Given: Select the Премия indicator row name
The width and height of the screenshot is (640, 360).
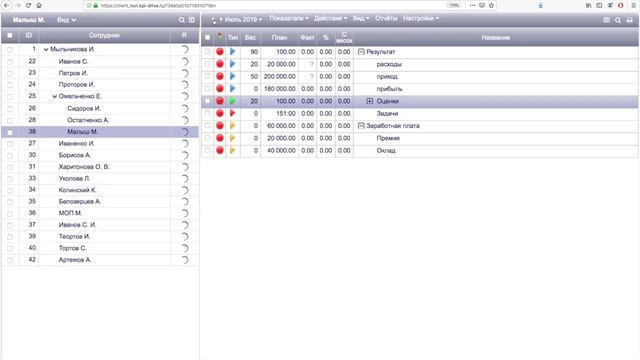Looking at the screenshot, I should point(388,138).
